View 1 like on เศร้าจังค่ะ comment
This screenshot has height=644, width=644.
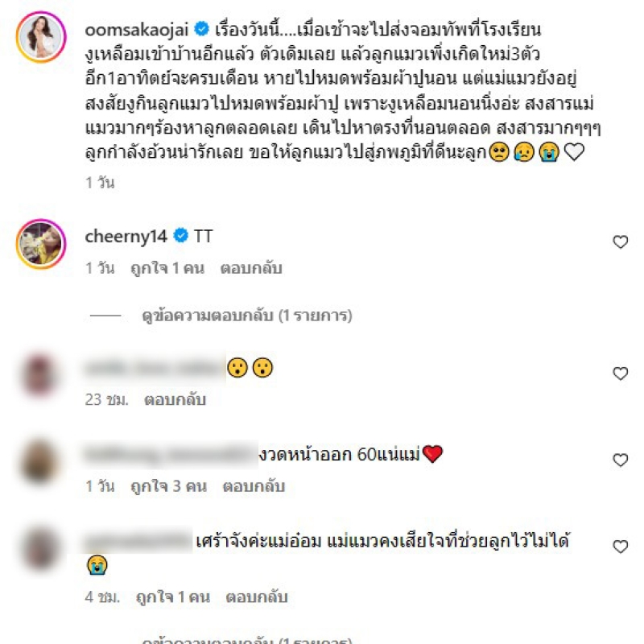point(173,597)
